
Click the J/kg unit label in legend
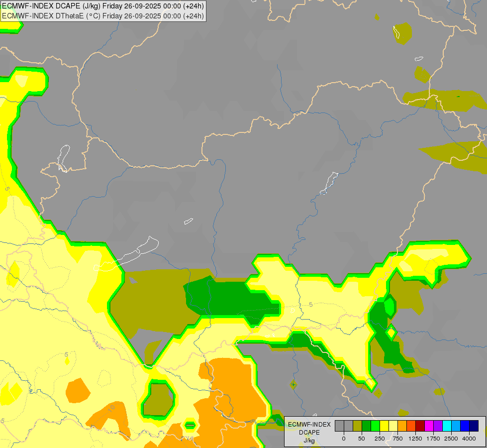coord(309,441)
